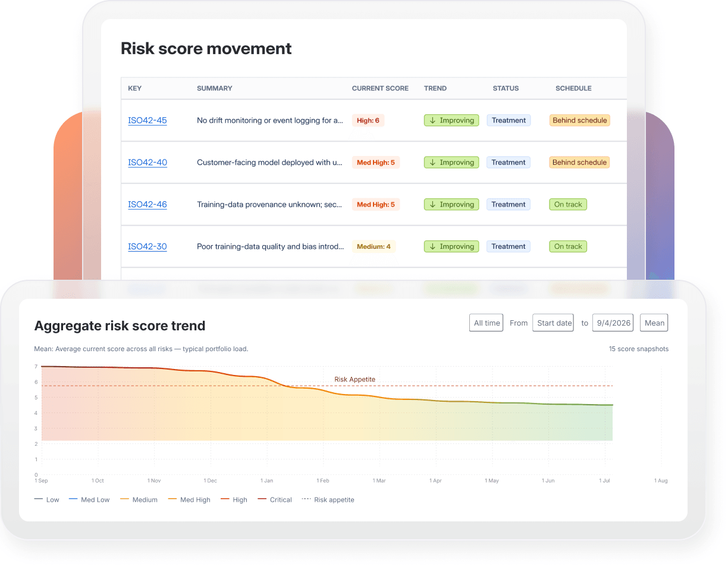
Task: Open risk ISO42-30 link
Action: coord(148,246)
